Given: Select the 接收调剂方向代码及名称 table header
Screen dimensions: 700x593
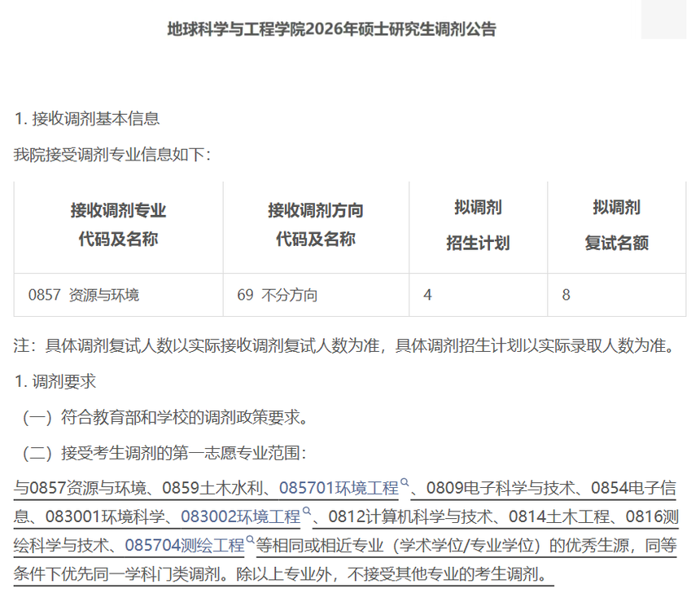Looking at the screenshot, I should click(316, 225).
